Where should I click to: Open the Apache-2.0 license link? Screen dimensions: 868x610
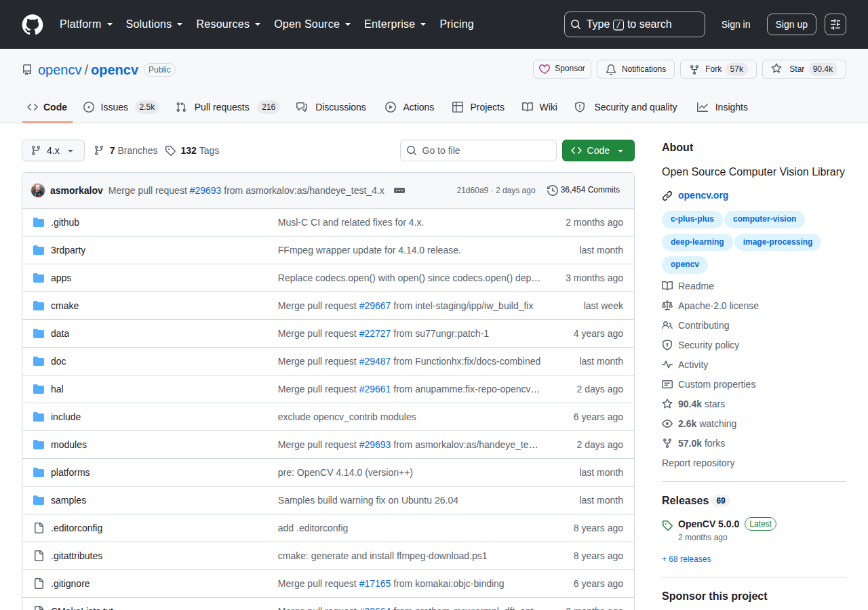pyautogui.click(x=710, y=306)
